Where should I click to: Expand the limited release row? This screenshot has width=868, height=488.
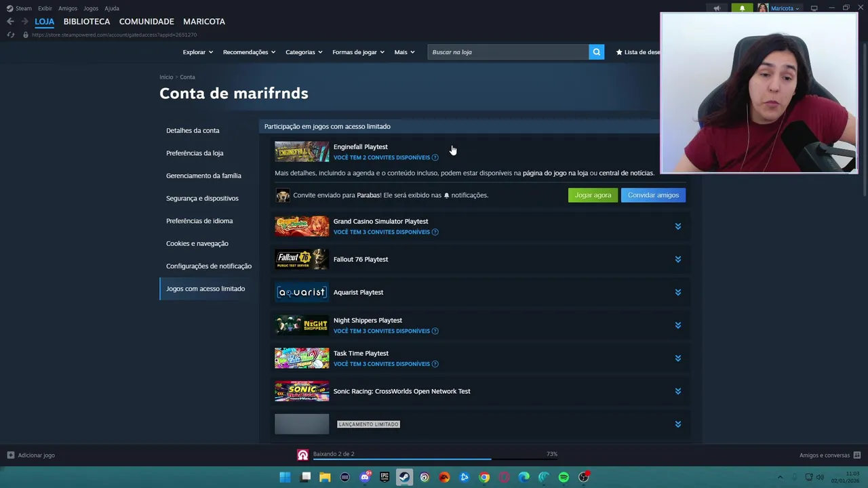pyautogui.click(x=677, y=424)
